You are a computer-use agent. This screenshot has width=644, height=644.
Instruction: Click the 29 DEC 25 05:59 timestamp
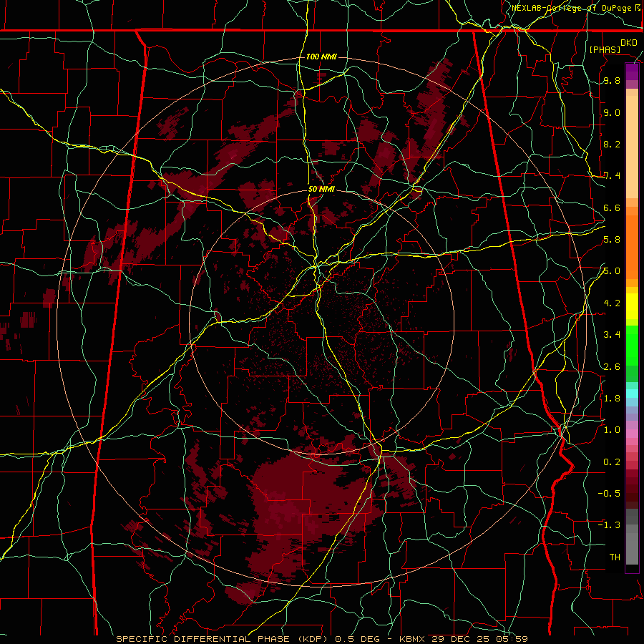click(479, 639)
